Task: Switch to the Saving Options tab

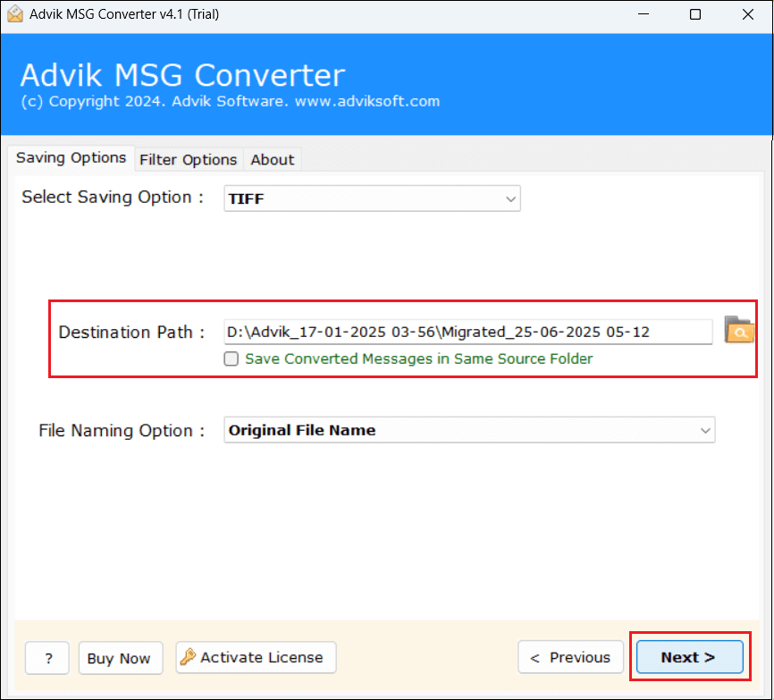Action: coord(72,158)
